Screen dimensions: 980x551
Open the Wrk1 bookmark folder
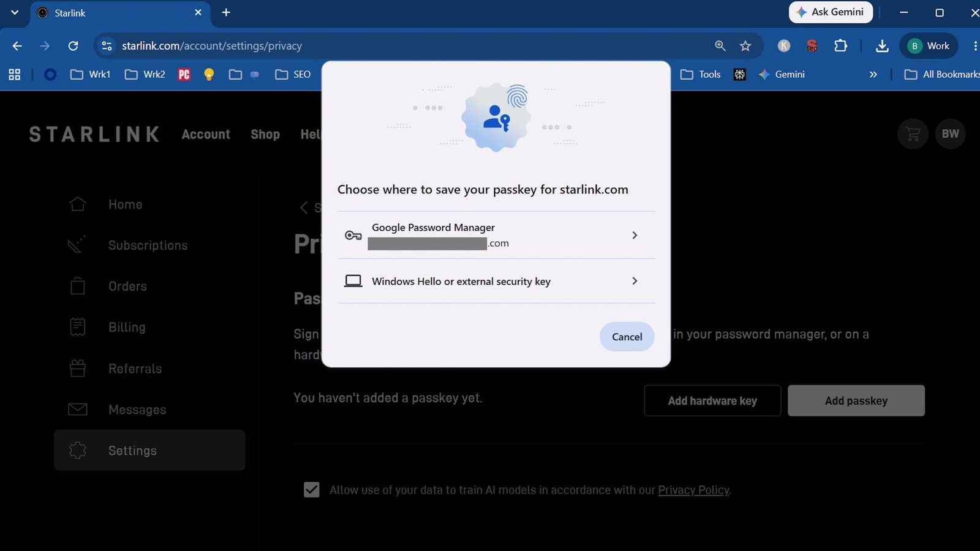[x=91, y=74]
